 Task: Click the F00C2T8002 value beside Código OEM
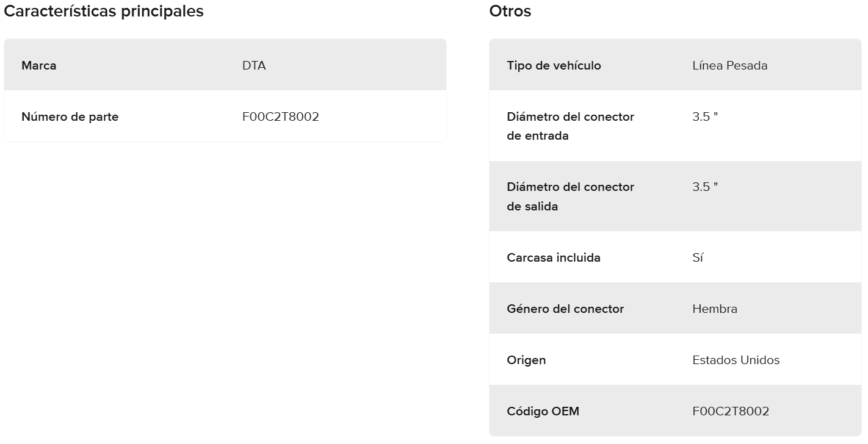(731, 411)
